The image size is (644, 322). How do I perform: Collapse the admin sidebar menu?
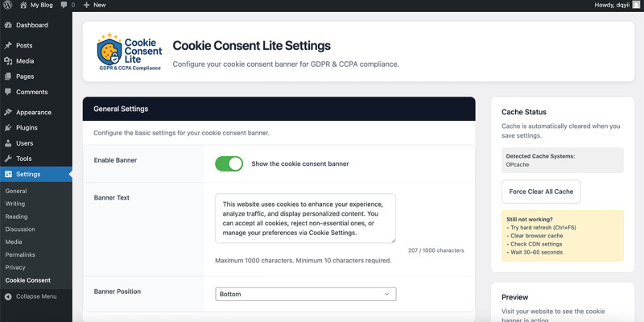point(31,296)
